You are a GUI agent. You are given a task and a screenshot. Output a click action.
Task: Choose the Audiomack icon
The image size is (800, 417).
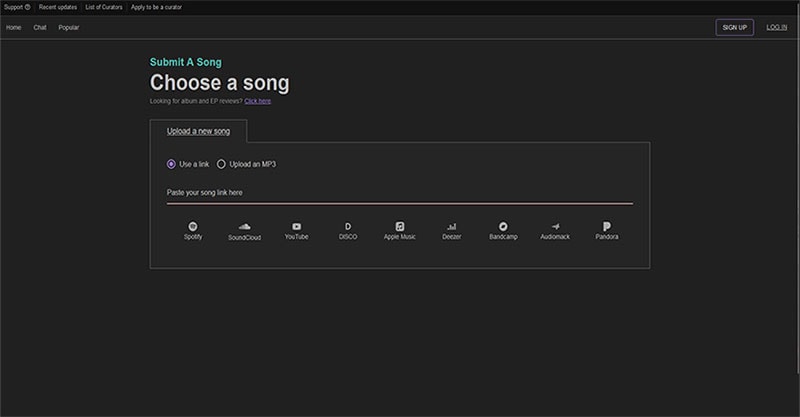(x=555, y=226)
